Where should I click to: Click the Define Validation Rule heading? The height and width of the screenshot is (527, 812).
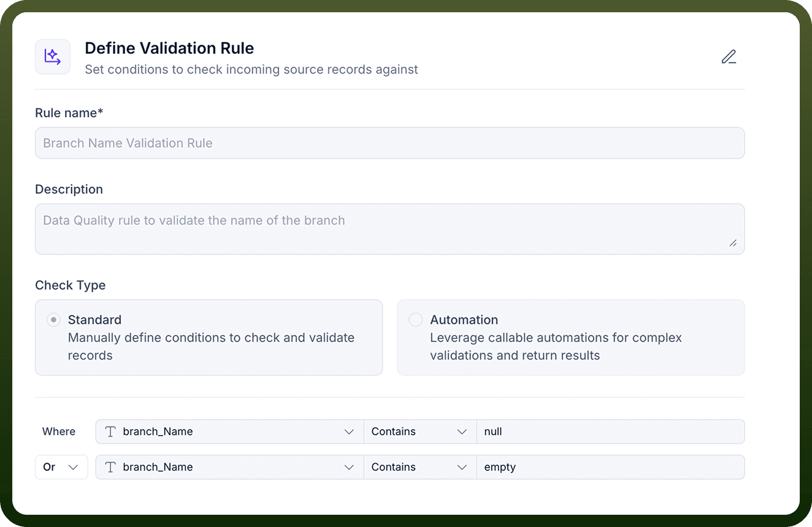(x=169, y=48)
